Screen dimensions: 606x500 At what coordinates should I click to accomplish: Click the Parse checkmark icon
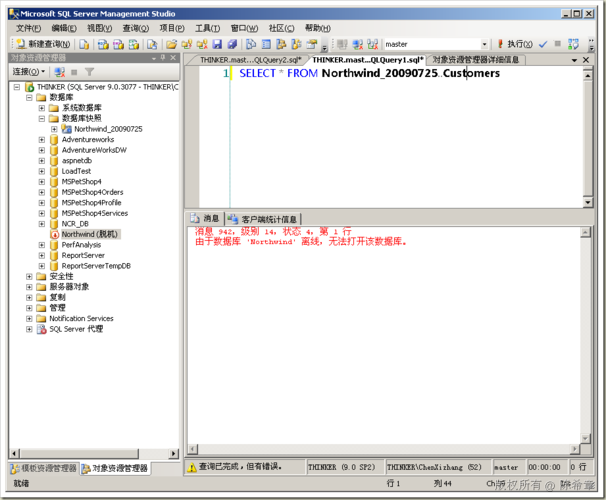click(x=543, y=44)
